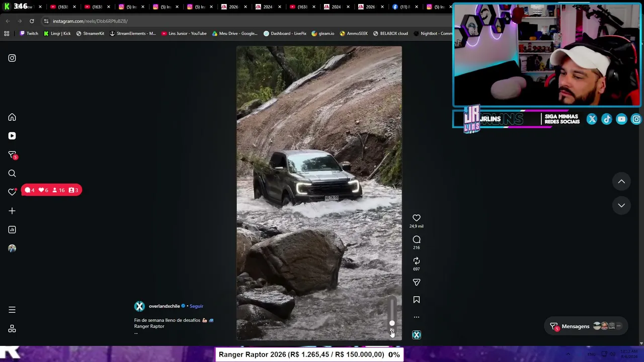The height and width of the screenshot is (362, 644).
Task: Open the StreamerKit bookmark
Action: click(x=90, y=34)
